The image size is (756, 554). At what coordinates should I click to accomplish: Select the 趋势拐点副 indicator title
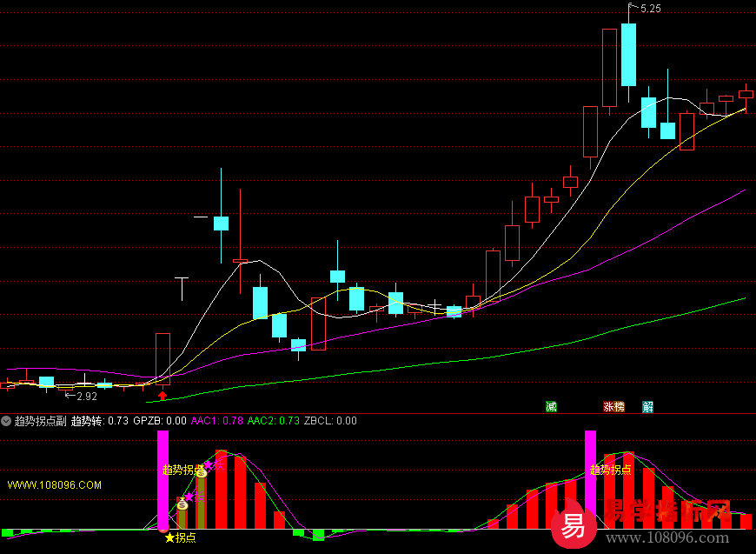(40, 421)
